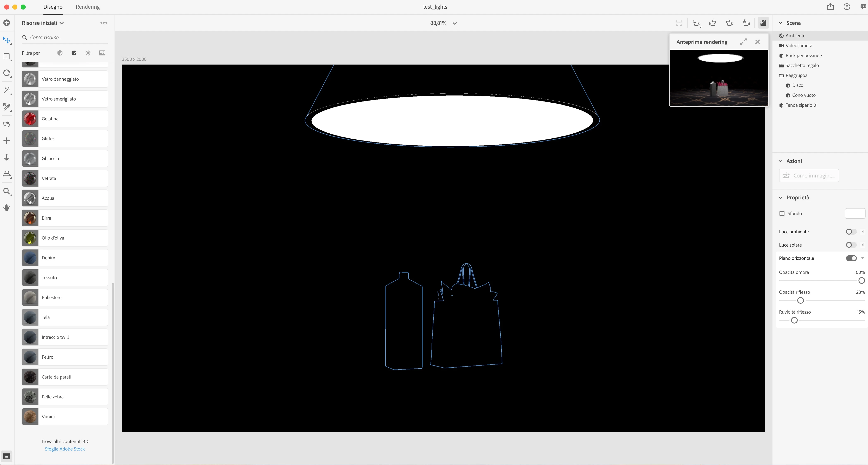The width and height of the screenshot is (868, 465).
Task: Select Cono vuoto in Scena
Action: coord(804,95)
